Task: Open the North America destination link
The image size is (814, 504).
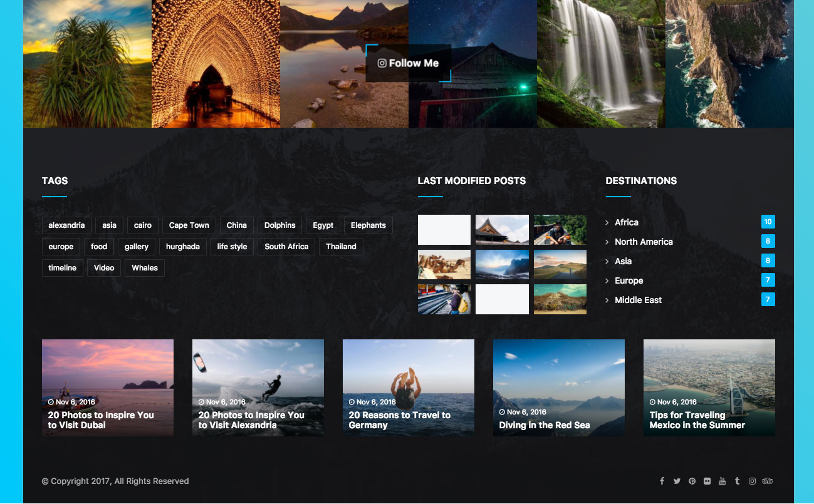Action: [x=644, y=242]
